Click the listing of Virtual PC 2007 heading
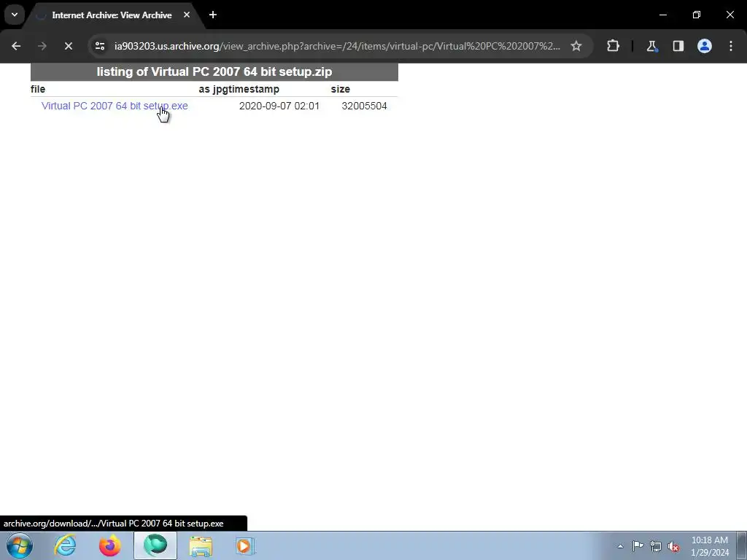Screen dimensions: 747x560 [x=214, y=72]
